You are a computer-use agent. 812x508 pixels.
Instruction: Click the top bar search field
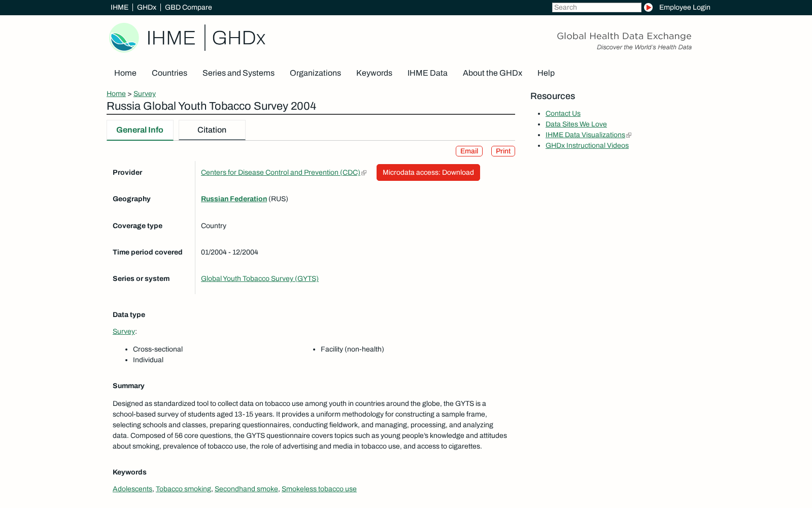coord(597,8)
